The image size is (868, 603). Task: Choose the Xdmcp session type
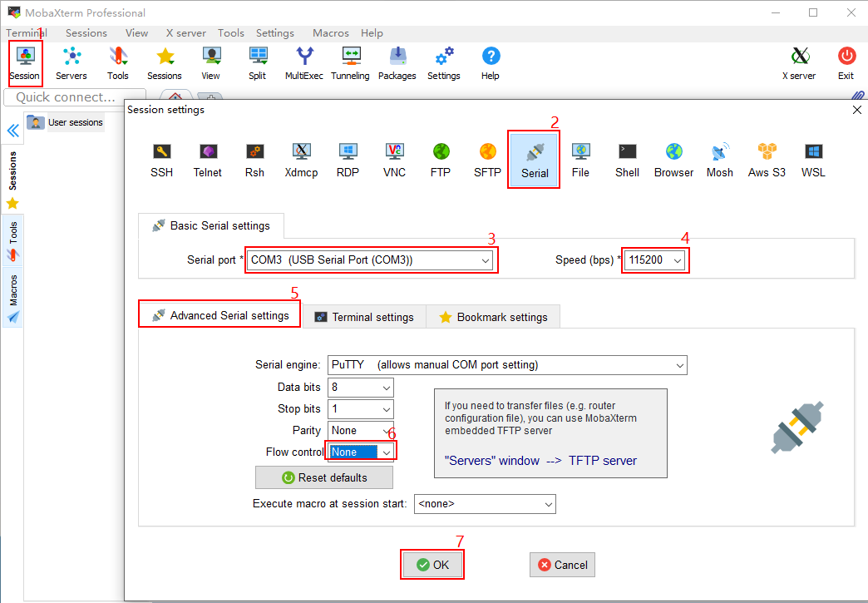click(301, 161)
